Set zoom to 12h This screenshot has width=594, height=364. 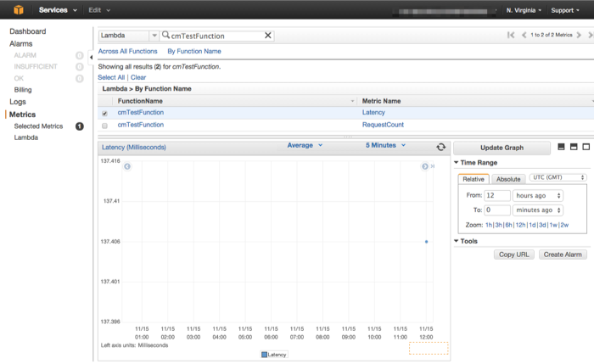coord(520,225)
